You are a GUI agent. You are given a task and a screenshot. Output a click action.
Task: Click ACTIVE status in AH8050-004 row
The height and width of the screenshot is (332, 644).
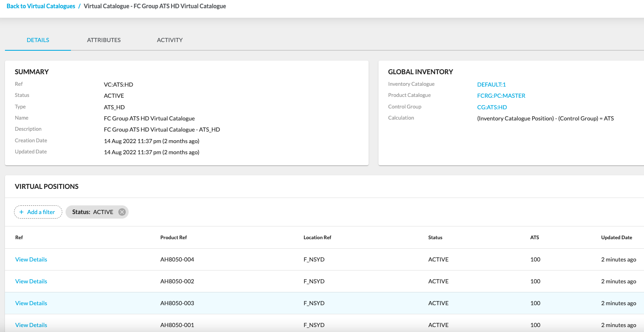click(x=439, y=259)
